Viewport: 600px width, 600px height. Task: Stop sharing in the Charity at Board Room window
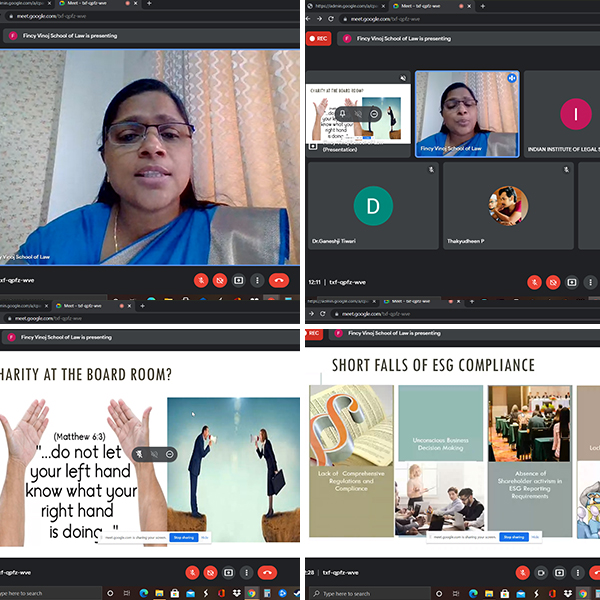184,538
